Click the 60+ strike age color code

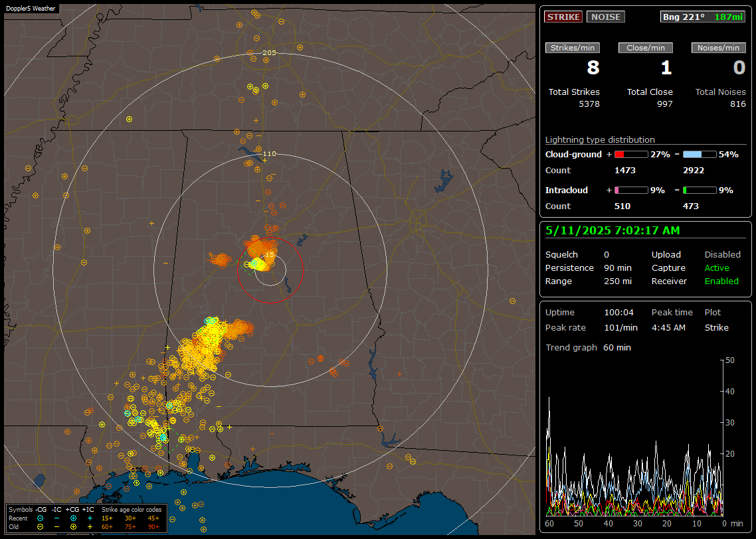coord(107,527)
